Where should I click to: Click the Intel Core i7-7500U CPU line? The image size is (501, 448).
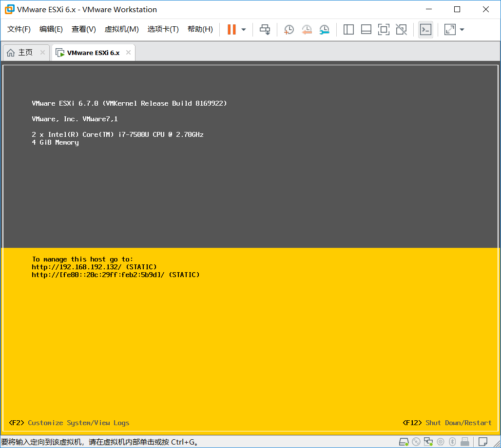click(117, 134)
